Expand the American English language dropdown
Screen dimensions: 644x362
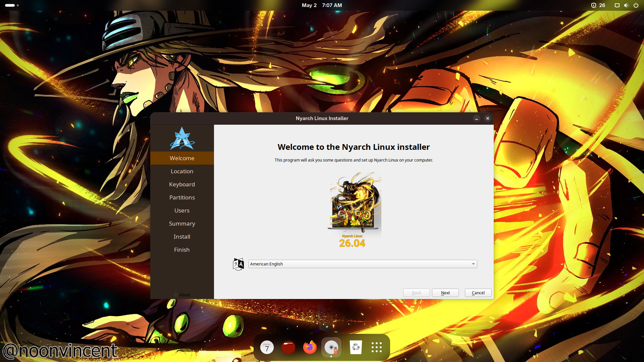point(363,264)
